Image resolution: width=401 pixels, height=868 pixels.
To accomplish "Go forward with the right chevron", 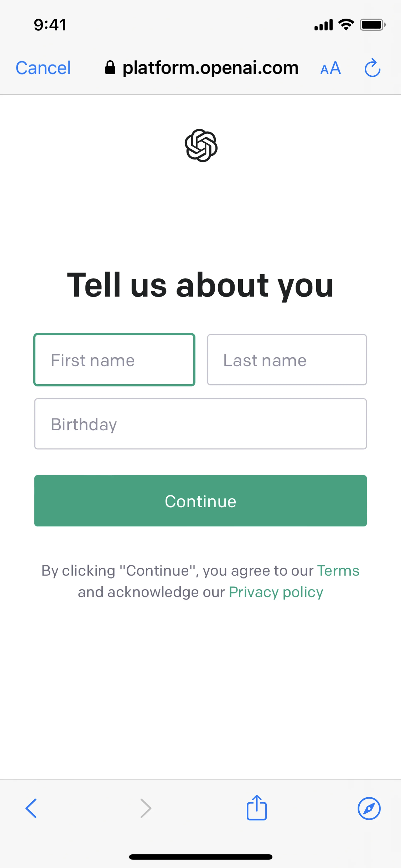I will 146,808.
